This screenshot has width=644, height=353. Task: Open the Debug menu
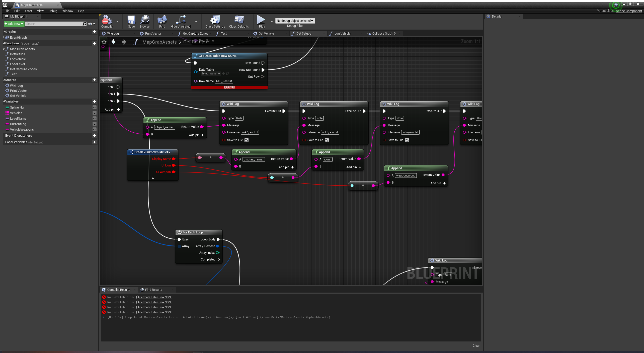[x=53, y=11]
